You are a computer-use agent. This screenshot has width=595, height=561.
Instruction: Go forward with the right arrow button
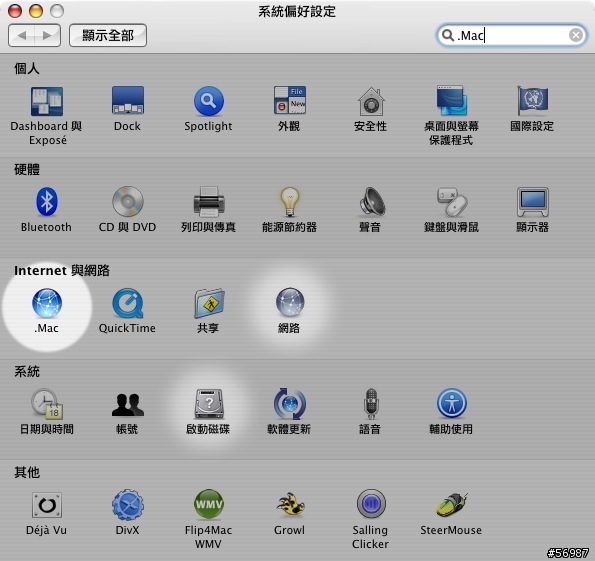pyautogui.click(x=47, y=35)
